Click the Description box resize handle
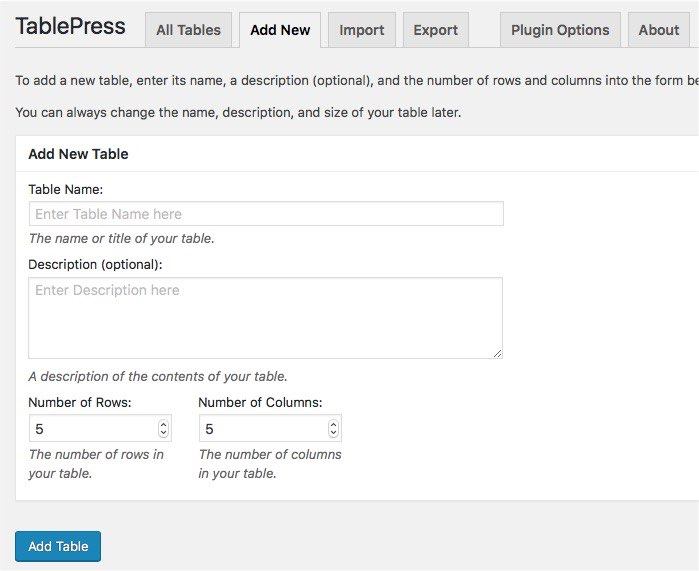 [497, 353]
